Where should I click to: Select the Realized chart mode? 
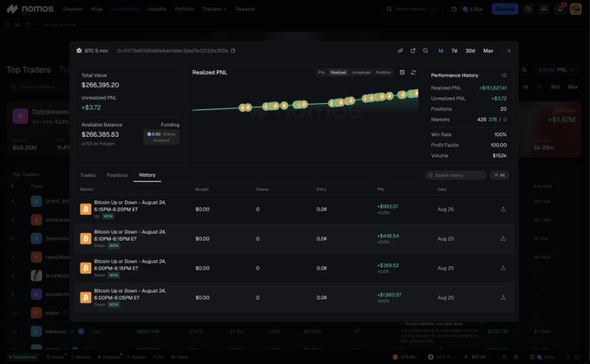(338, 72)
